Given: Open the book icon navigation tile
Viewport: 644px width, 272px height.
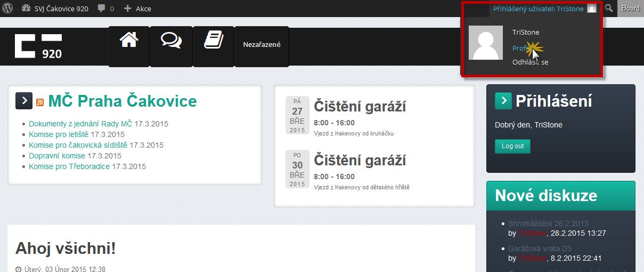Looking at the screenshot, I should 213,46.
